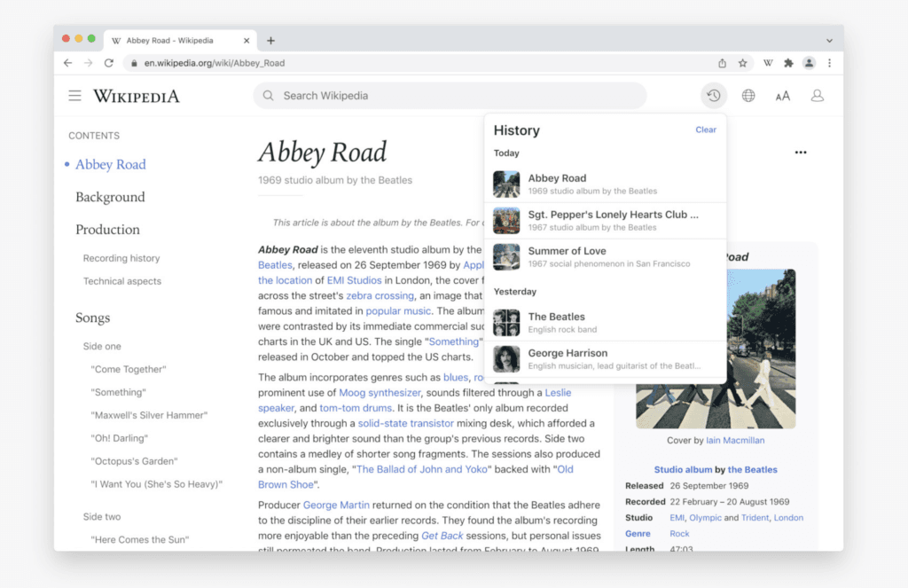Open the Genre infobox link
Screen dimensions: 908x588
point(638,534)
